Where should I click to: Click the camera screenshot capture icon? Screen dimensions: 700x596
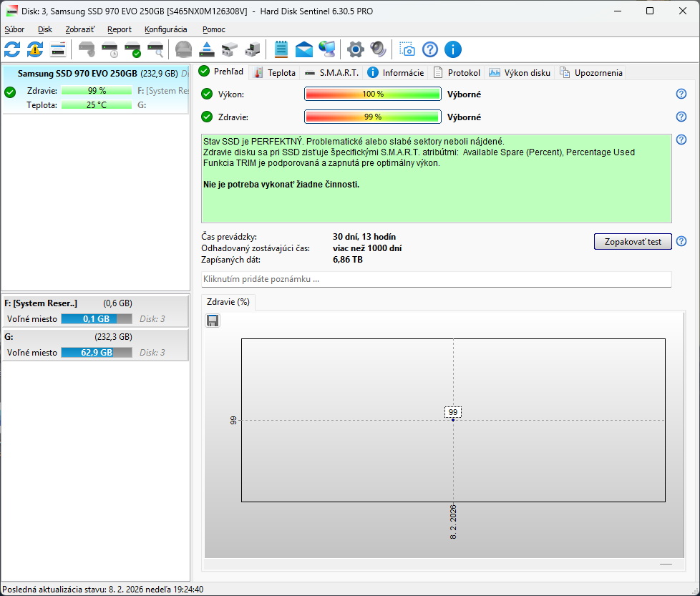pos(407,49)
